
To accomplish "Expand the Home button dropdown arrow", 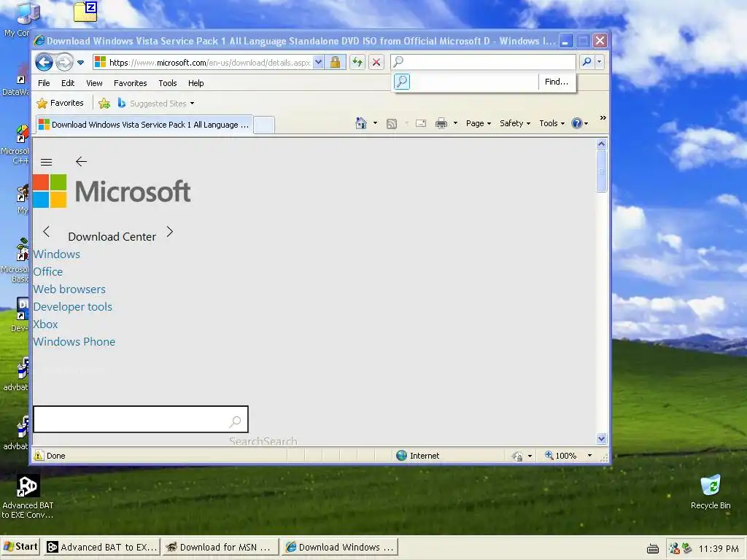I will click(376, 123).
